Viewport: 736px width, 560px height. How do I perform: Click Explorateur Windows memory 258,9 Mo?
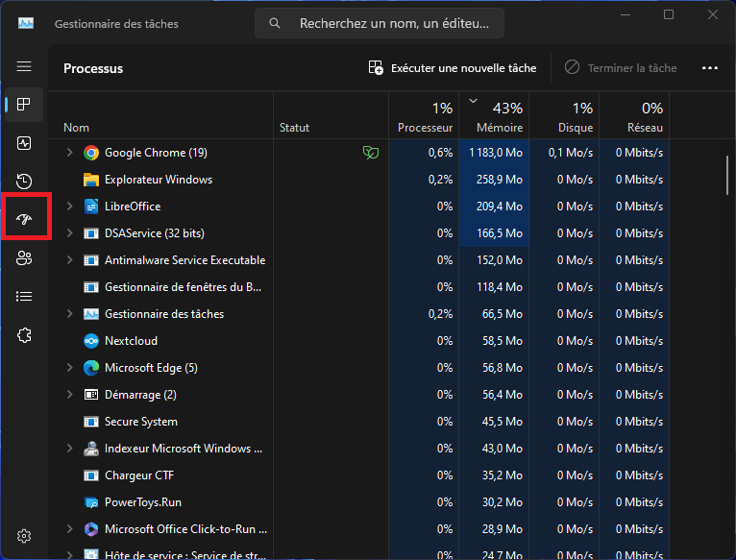tap(500, 180)
